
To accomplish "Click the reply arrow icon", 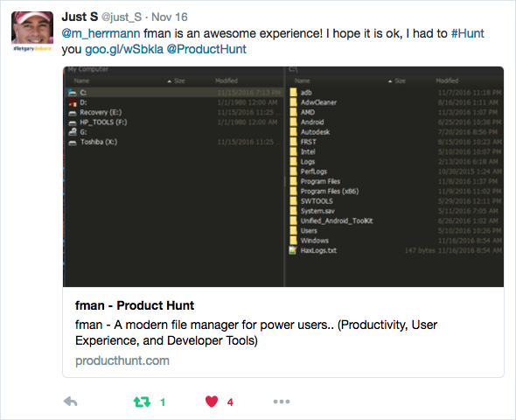I will coord(71,402).
